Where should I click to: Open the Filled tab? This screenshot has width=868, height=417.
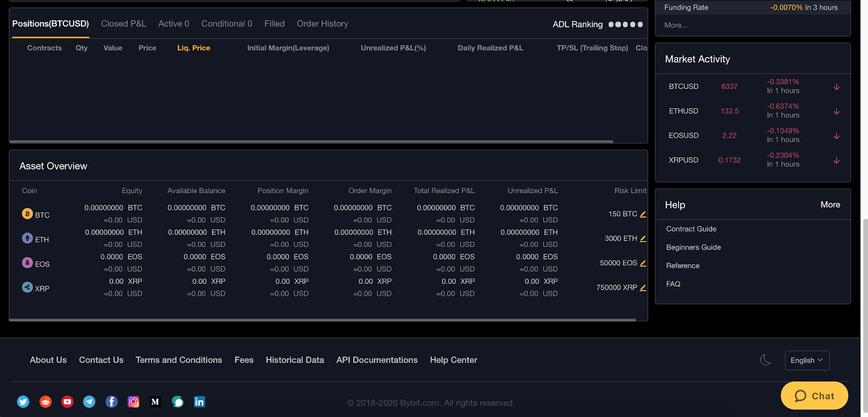(x=275, y=24)
